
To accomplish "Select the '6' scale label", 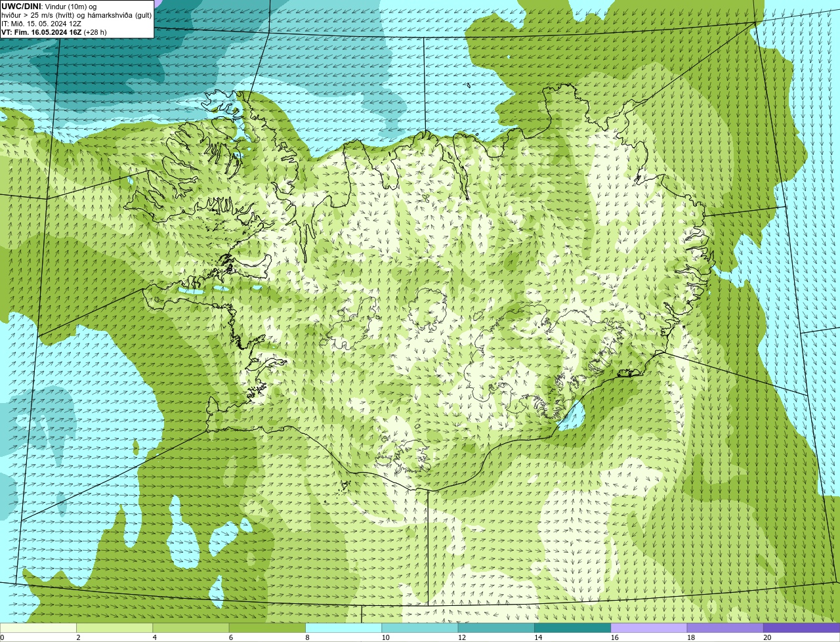I will pos(230,637).
